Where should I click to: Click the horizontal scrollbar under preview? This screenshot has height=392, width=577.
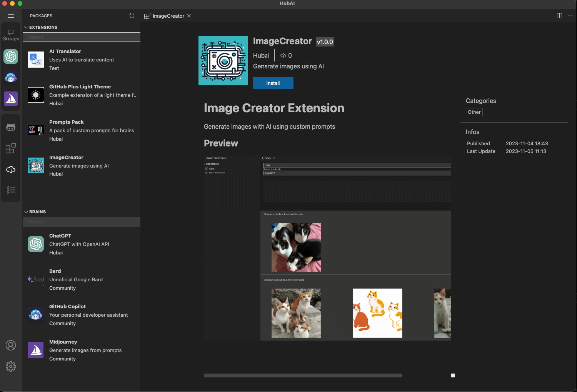[x=303, y=375]
